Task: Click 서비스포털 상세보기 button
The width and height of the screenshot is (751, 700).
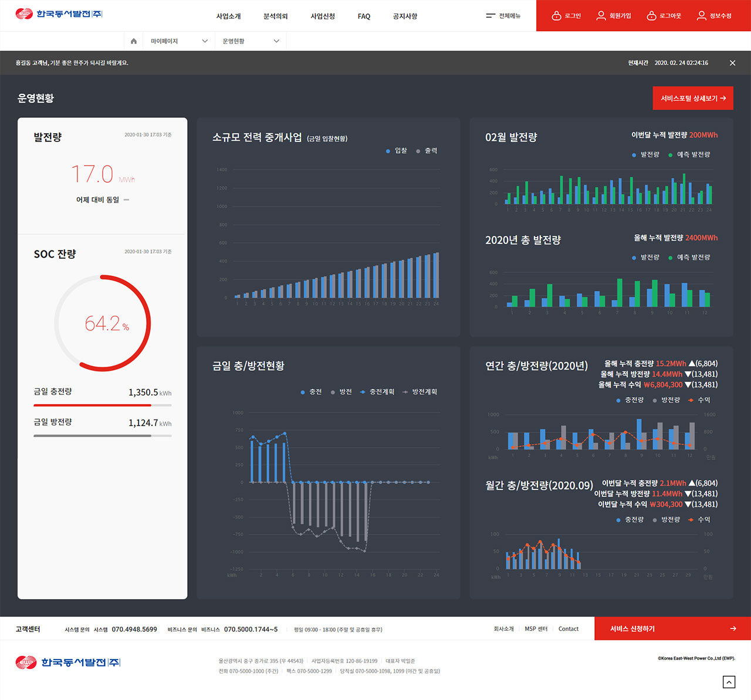Action: tap(693, 99)
